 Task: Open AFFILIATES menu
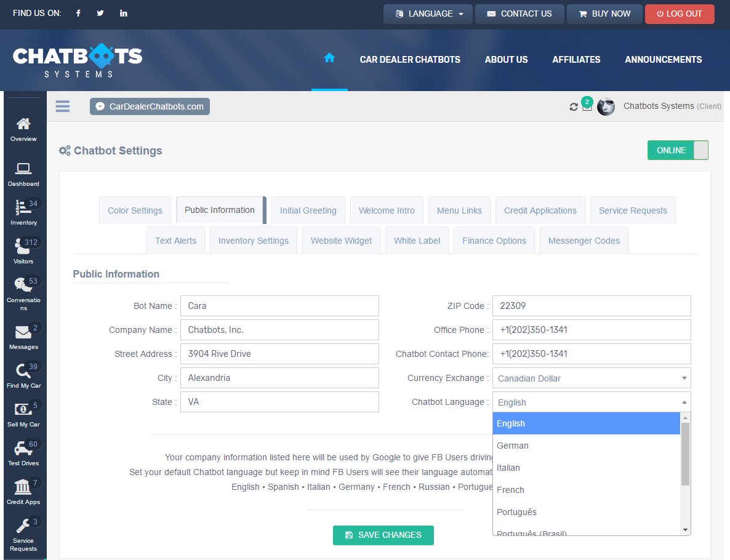[x=576, y=60]
